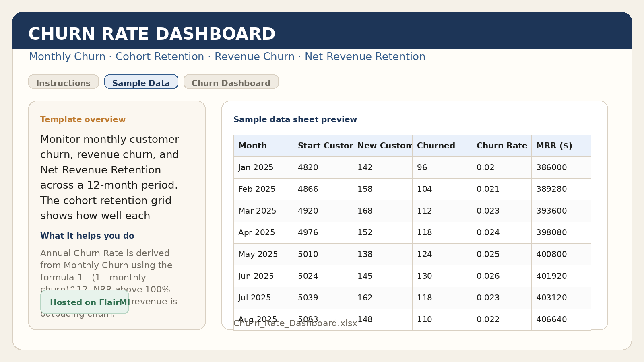The width and height of the screenshot is (644, 362).
Task: Open the Revenue Churn link
Action: (x=254, y=56)
